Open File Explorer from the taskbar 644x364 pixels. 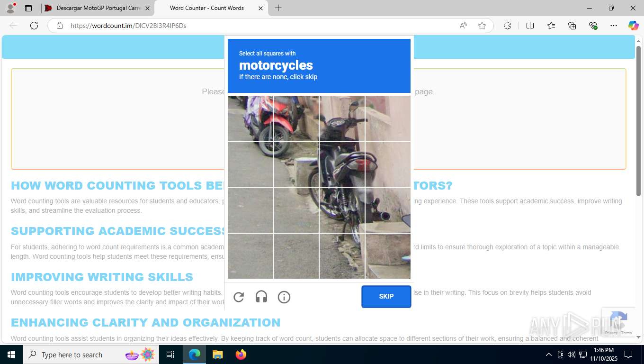pyautogui.click(x=217, y=355)
